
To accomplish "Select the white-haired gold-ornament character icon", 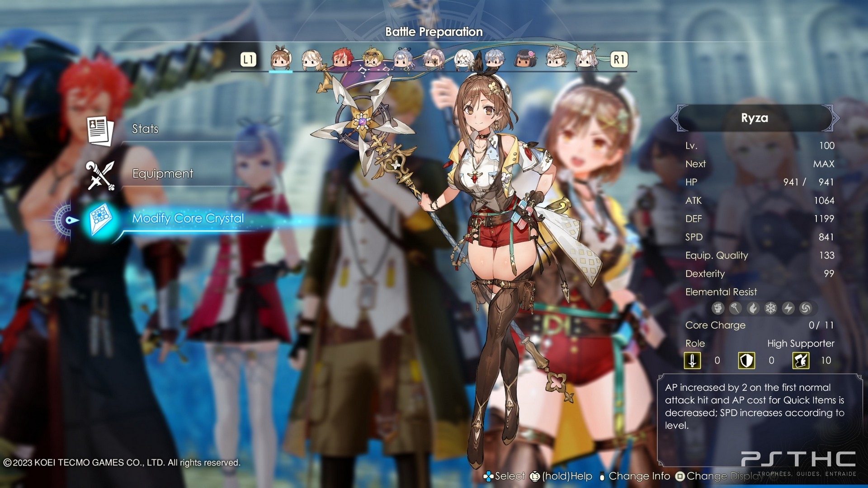I will tap(464, 59).
